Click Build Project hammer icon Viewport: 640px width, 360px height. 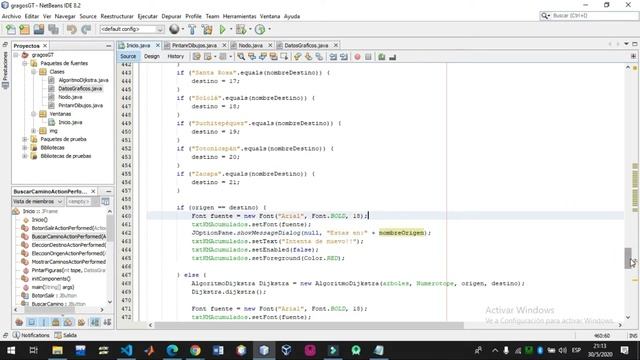[192, 29]
